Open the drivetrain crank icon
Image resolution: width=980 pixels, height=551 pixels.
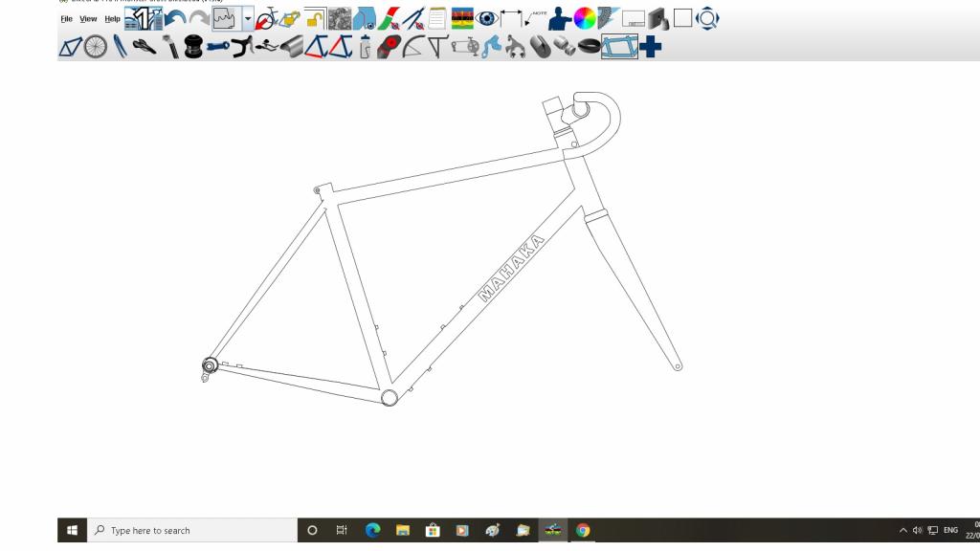466,46
